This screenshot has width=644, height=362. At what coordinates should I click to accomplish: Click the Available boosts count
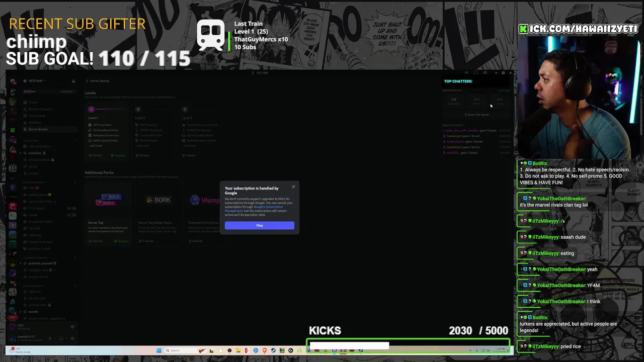coord(453,101)
